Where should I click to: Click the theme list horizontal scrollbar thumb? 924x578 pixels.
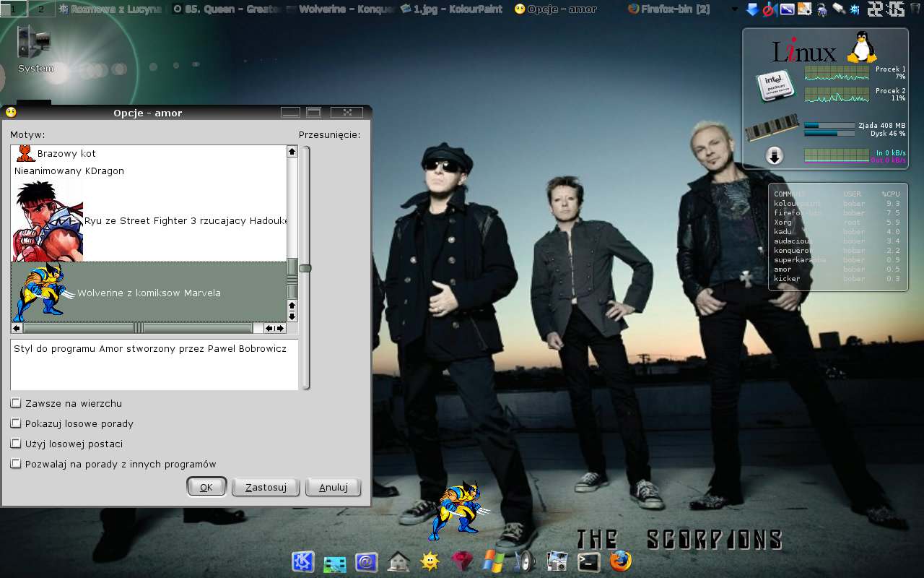(138, 328)
